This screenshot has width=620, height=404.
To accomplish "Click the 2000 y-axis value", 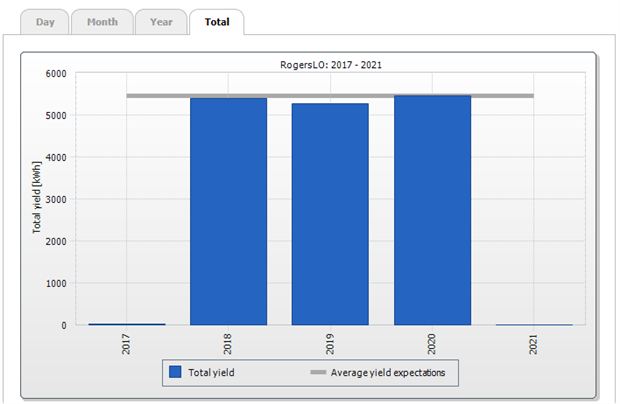I will (x=56, y=241).
